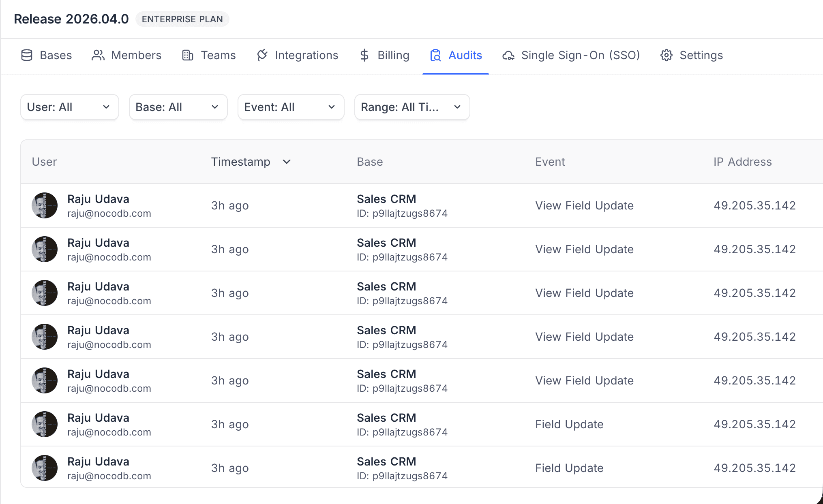Open the User: All filter dropdown

click(x=69, y=107)
